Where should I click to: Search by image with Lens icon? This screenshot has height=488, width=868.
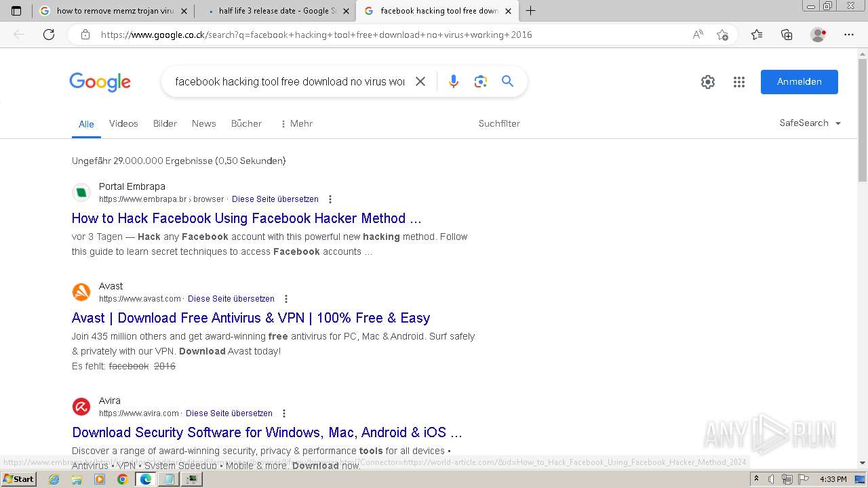click(481, 81)
